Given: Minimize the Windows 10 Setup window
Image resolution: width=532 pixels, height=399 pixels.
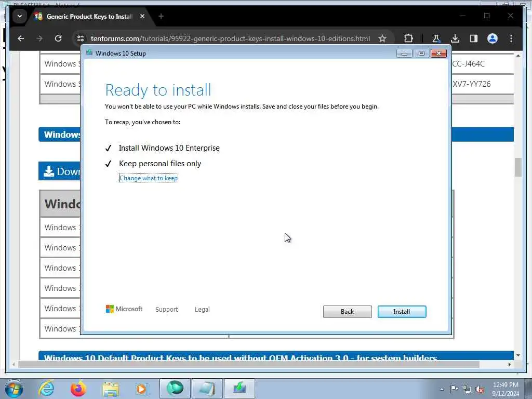Looking at the screenshot, I should click(x=404, y=54).
